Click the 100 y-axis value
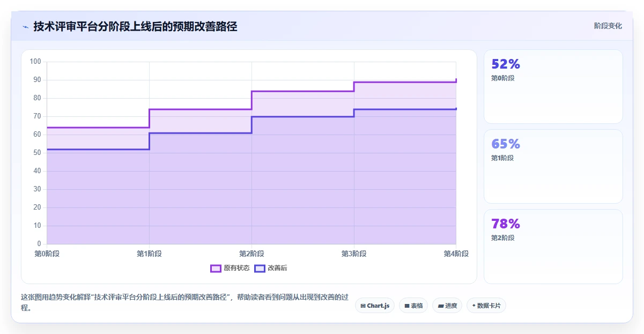 point(35,62)
